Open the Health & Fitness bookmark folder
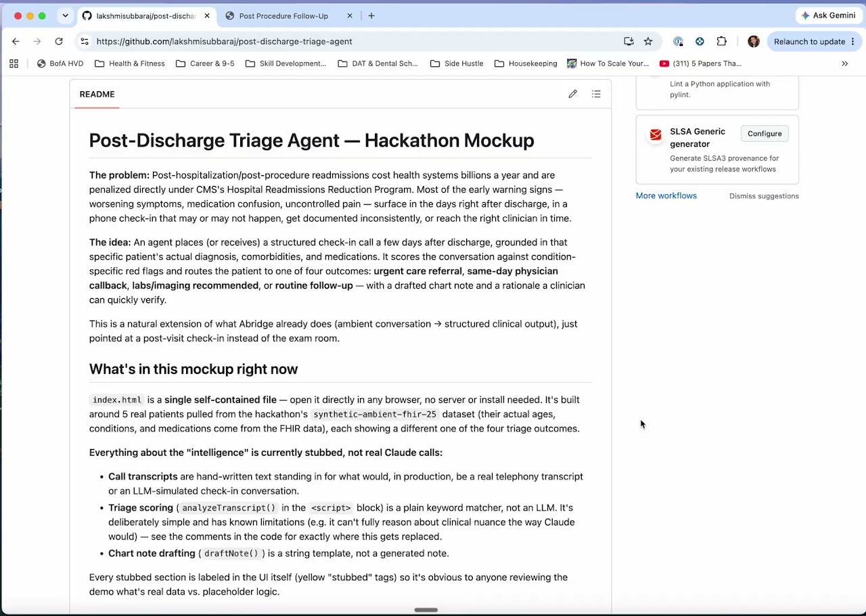This screenshot has height=616, width=866. 130,64
